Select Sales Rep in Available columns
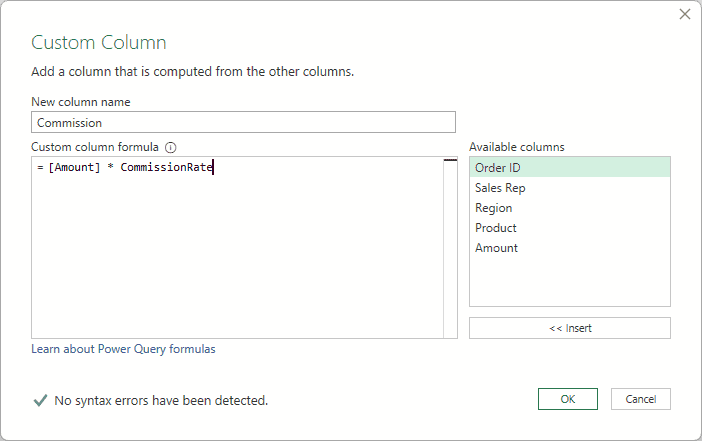This screenshot has height=441, width=702. [x=569, y=188]
